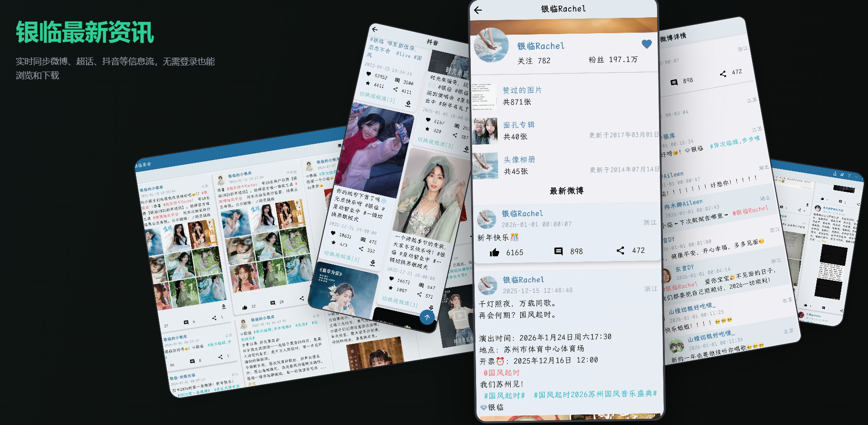Open the 银临 super-topic link at post bottom

pyautogui.click(x=492, y=407)
